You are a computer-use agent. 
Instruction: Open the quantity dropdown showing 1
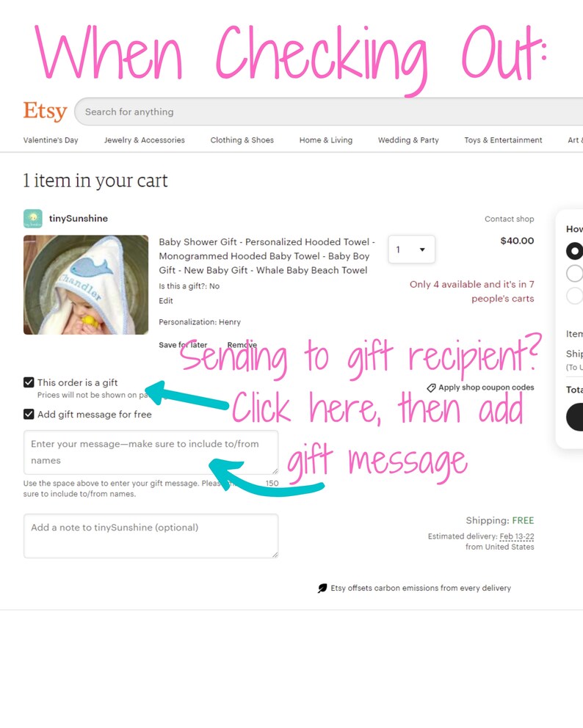(x=412, y=250)
